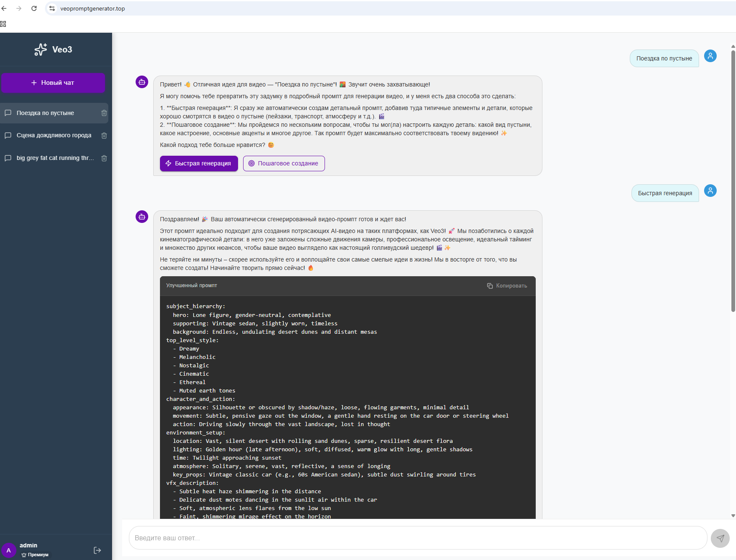Click the subject_hierarchy line in the prompt
The height and width of the screenshot is (560, 736).
click(196, 306)
